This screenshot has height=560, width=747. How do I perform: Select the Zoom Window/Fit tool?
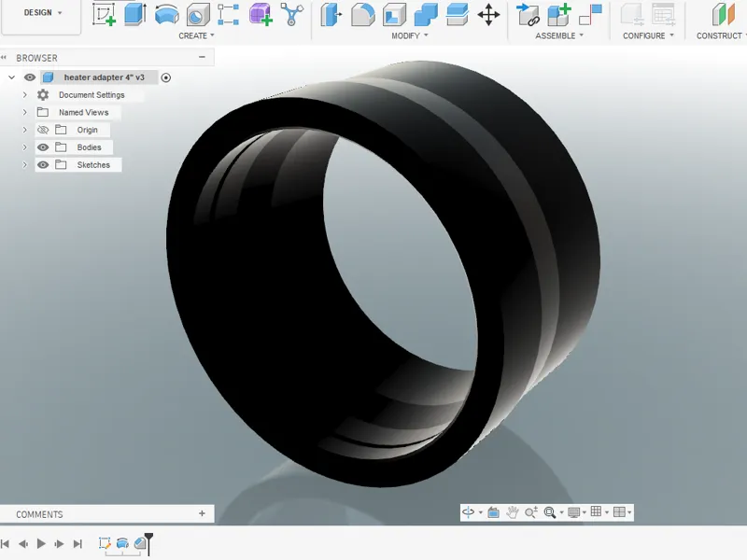coord(550,512)
